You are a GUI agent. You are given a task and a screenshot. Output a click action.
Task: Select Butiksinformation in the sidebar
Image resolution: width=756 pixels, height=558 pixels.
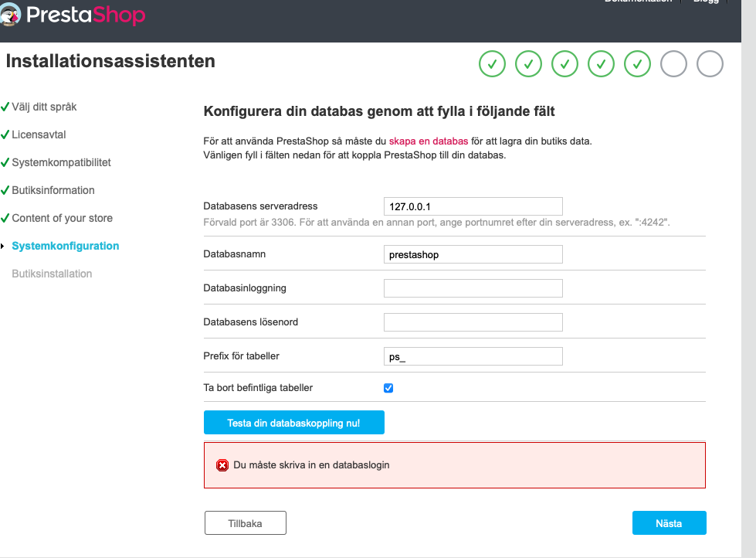(x=53, y=190)
